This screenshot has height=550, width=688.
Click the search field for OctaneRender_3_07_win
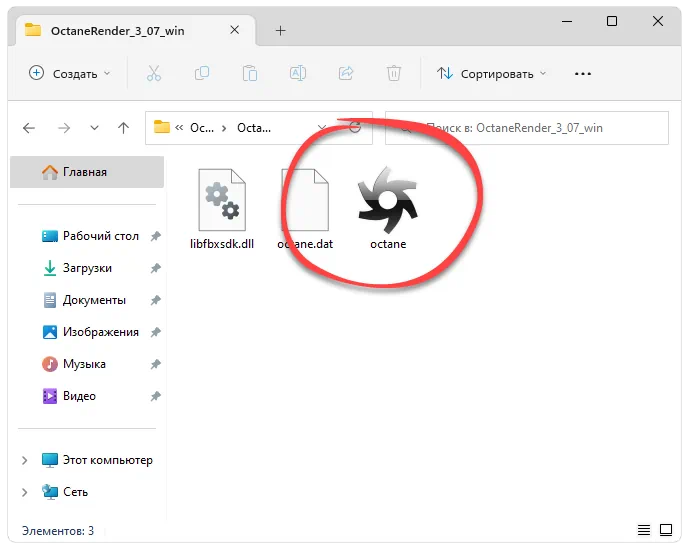tap(527, 128)
